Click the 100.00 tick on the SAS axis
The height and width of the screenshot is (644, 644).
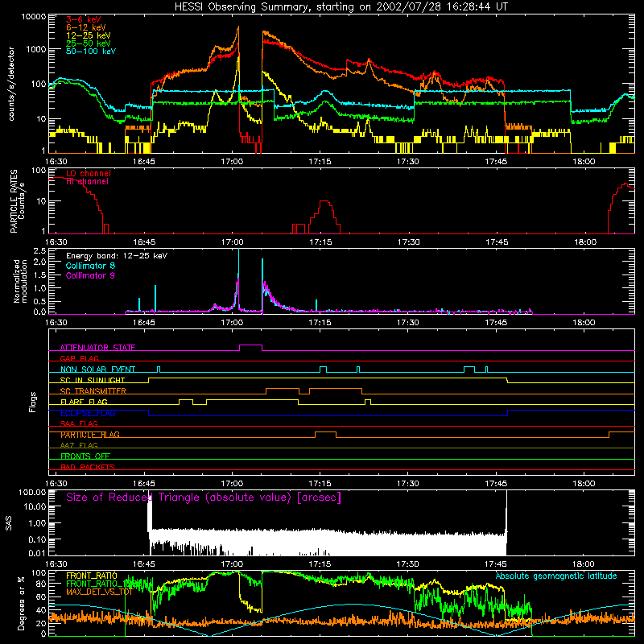[32, 493]
